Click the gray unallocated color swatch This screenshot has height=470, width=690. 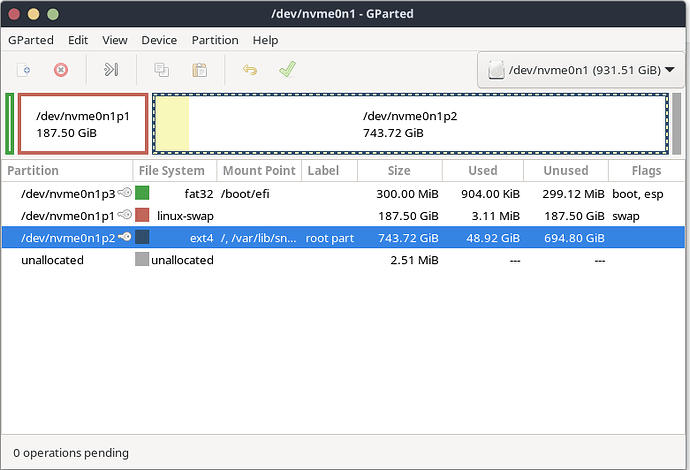pos(142,259)
